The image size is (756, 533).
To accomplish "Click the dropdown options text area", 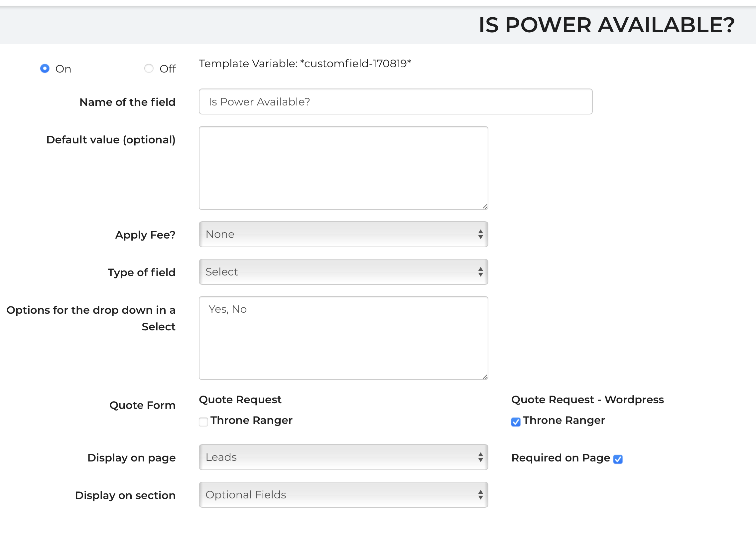I will 343,338.
